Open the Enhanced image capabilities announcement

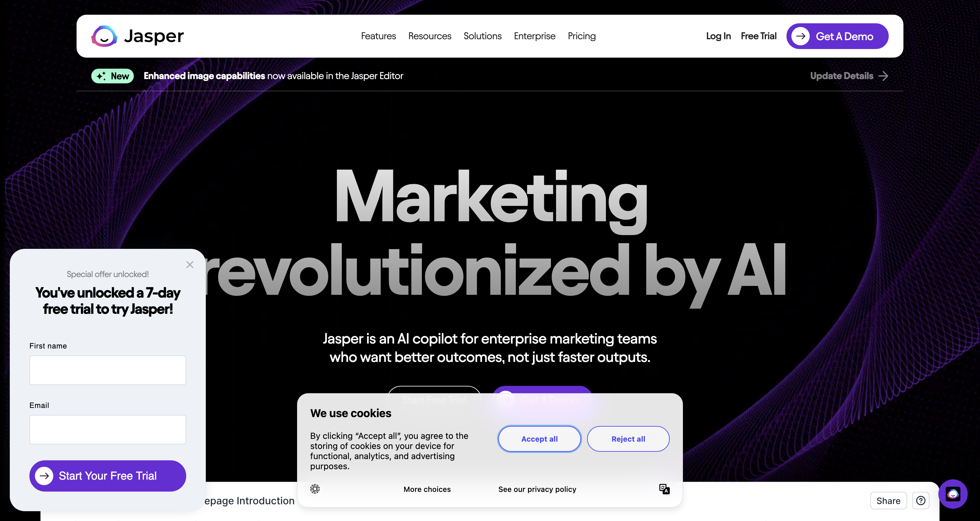coord(273,76)
